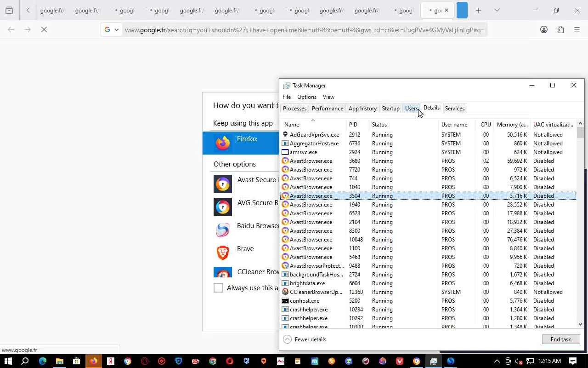Sort processes by the User name column
The image size is (588, 368).
point(457,125)
